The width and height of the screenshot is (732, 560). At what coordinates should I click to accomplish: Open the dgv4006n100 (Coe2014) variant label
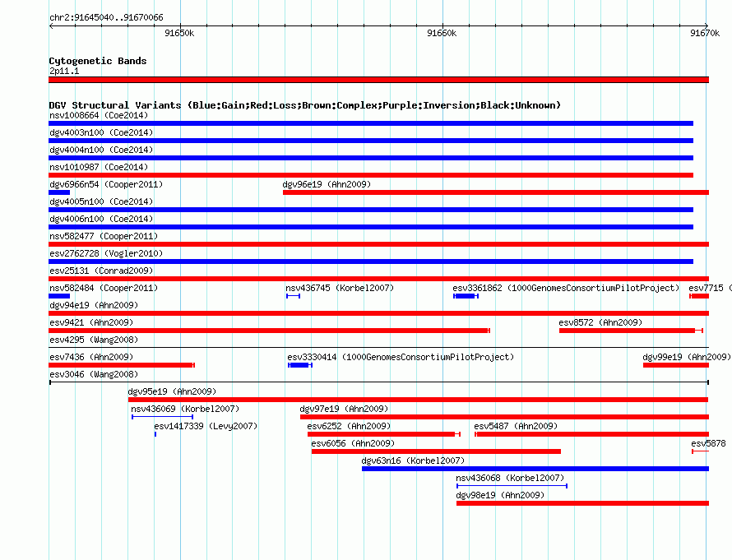pos(101,219)
